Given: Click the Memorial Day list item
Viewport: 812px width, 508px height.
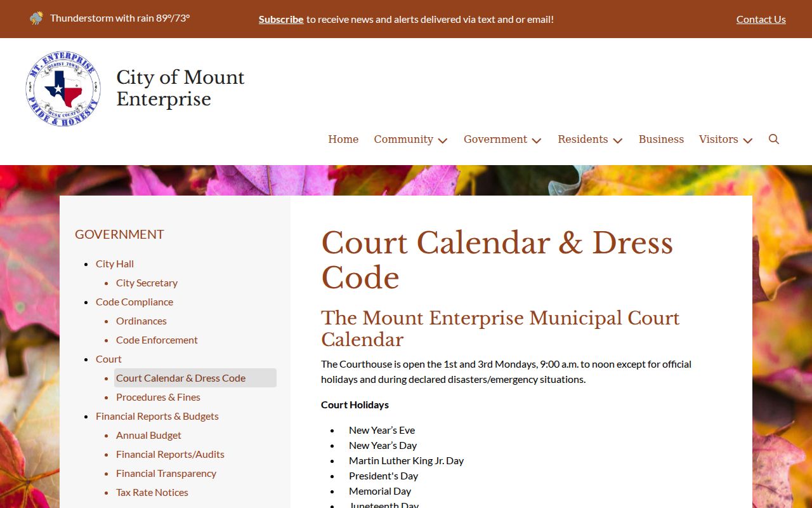Looking at the screenshot, I should 380,491.
